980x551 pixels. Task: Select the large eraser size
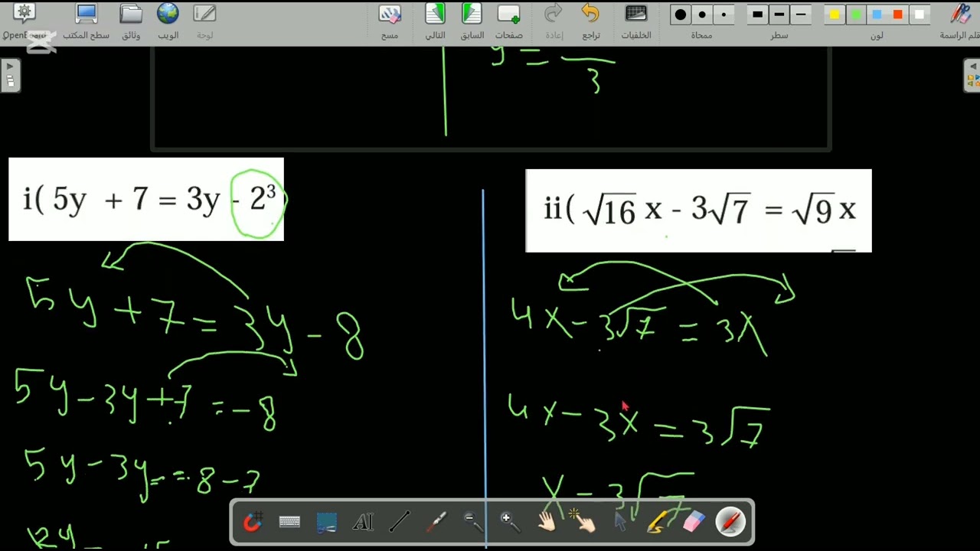click(681, 15)
